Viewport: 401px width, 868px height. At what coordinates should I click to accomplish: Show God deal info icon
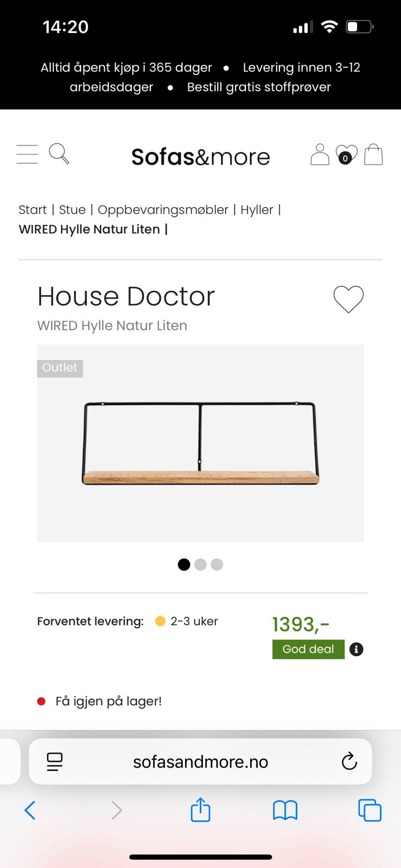[x=356, y=649]
